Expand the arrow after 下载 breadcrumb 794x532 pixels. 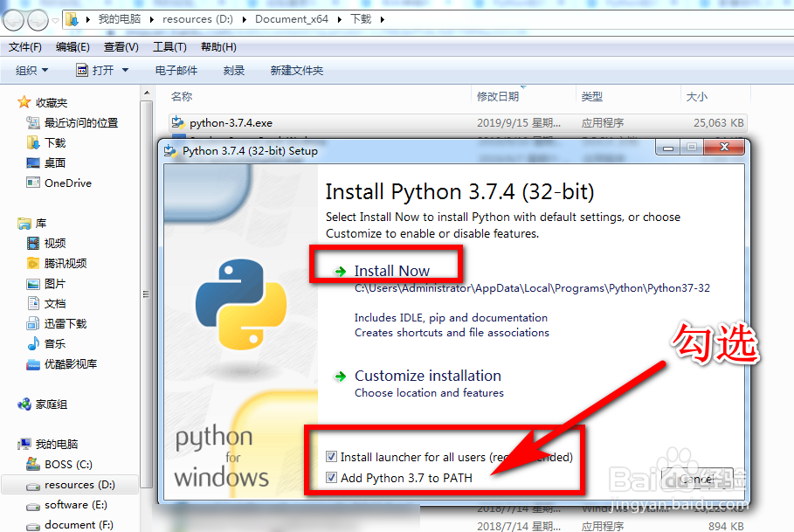[x=383, y=20]
